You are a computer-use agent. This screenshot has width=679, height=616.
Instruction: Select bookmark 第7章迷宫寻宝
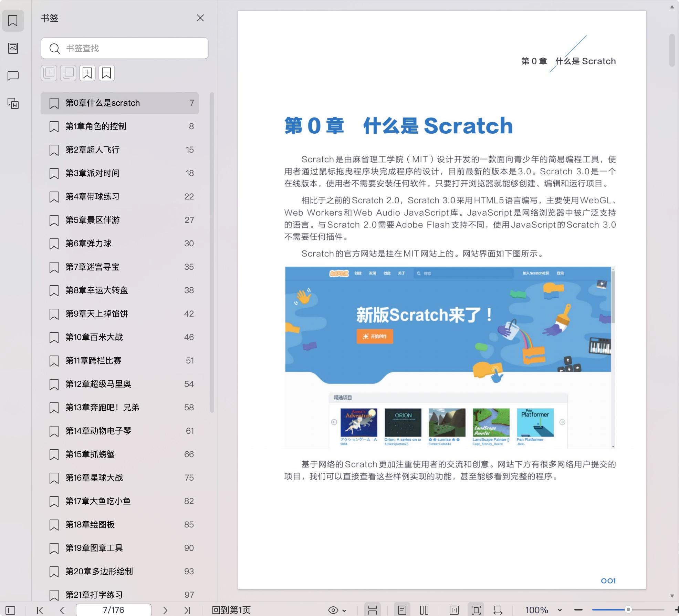point(120,267)
